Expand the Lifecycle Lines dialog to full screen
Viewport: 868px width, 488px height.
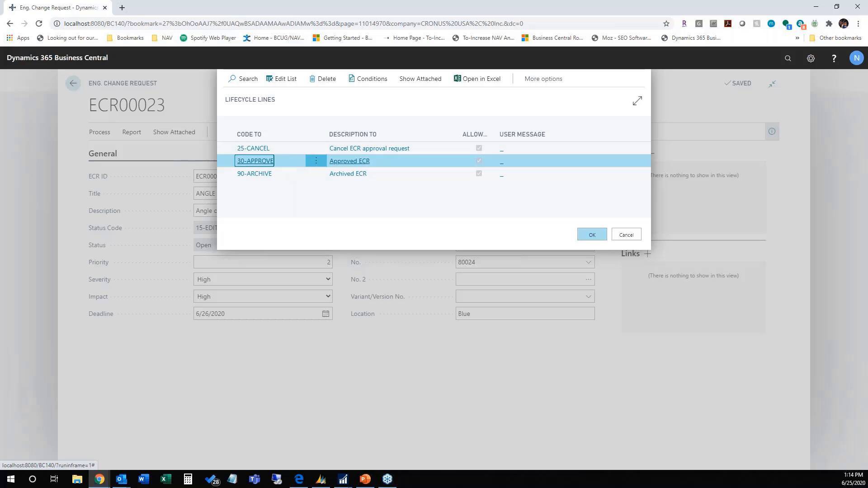(637, 101)
